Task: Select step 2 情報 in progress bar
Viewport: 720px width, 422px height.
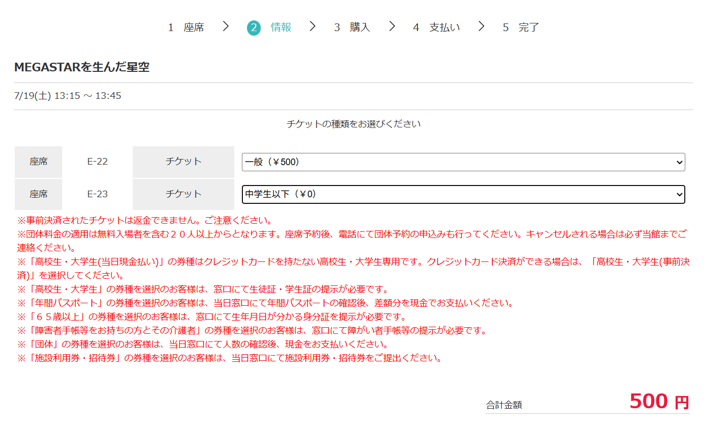Action: pyautogui.click(x=269, y=28)
